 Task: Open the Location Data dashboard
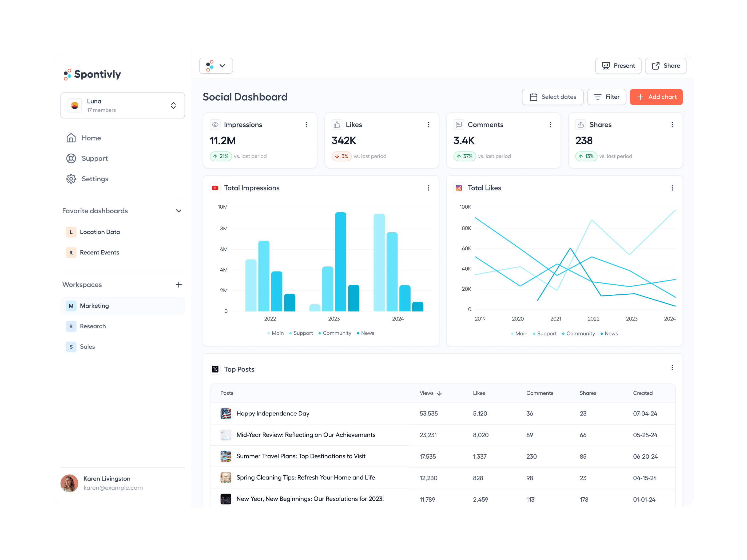pos(100,232)
